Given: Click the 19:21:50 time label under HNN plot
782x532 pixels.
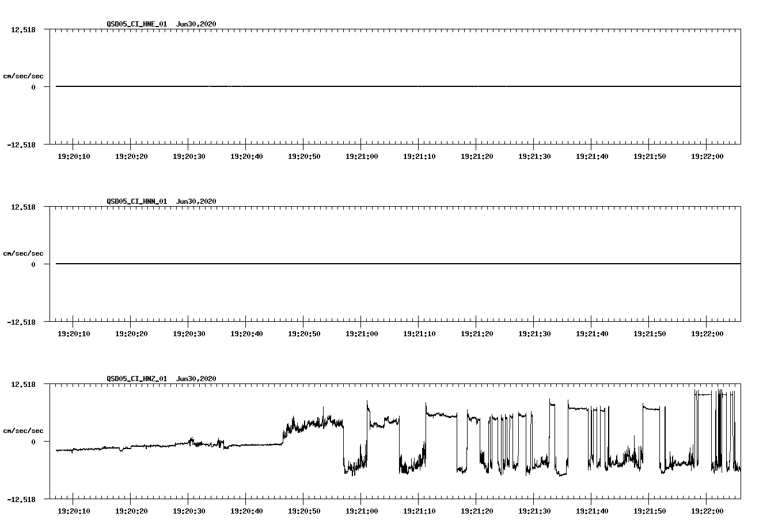Looking at the screenshot, I should [x=650, y=334].
